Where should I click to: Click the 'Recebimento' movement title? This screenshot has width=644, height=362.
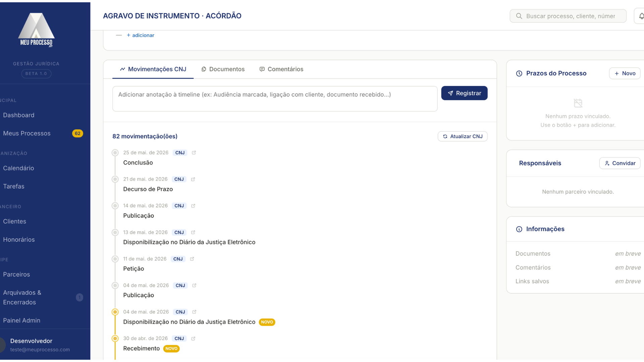click(141, 349)
